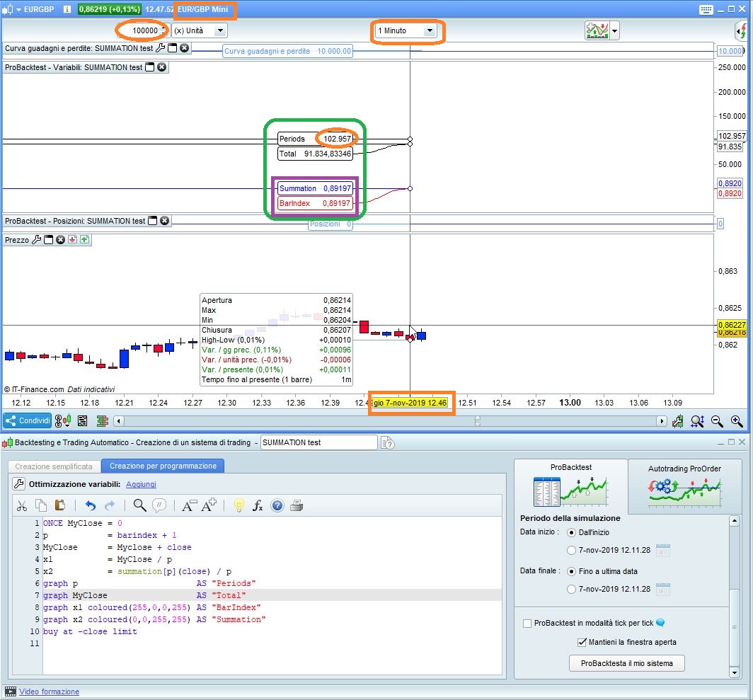Viewport: 753px width, 700px height.
Task: Select the custom start date radio button
Action: (x=572, y=550)
